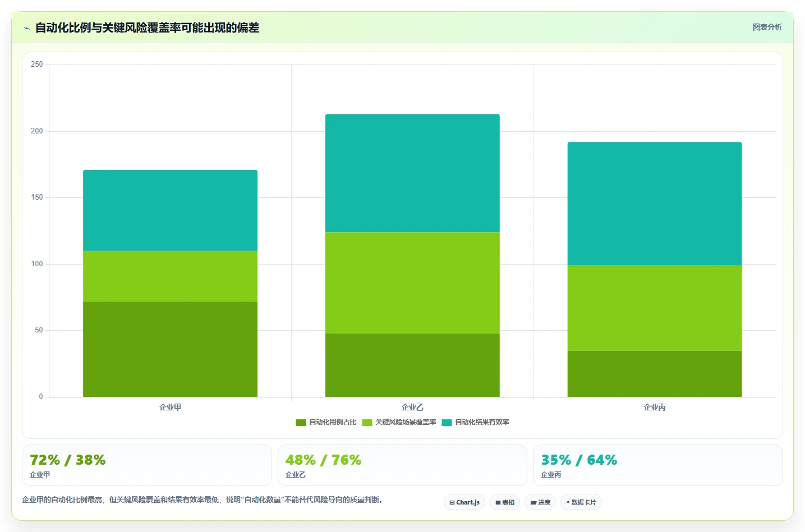Click the teal bar segment of 企业甲
Image resolution: width=805 pixels, height=532 pixels.
pos(170,210)
